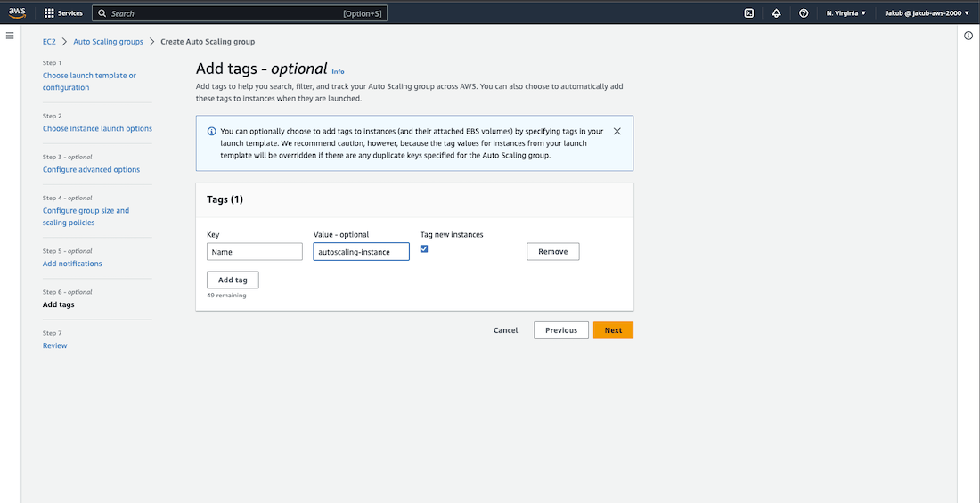Dismiss the blue info banner
The image size is (980, 503).
[x=617, y=131]
